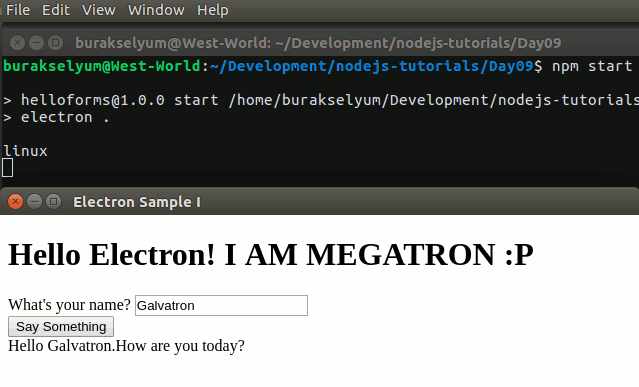Open the Edit menu
The width and height of the screenshot is (639, 387).
click(56, 10)
